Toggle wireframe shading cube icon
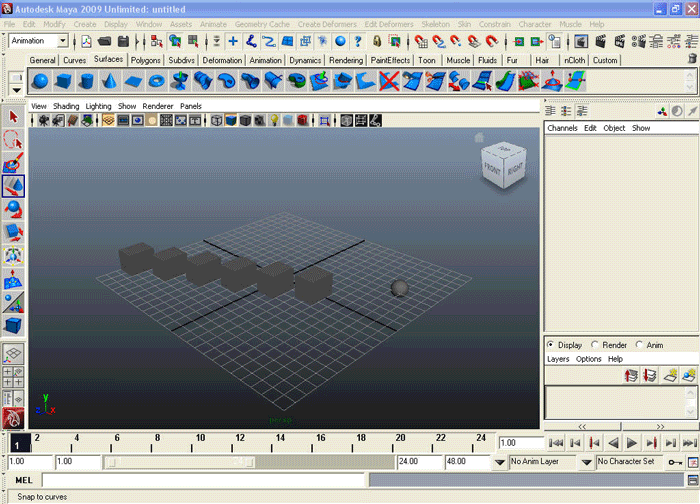The width and height of the screenshot is (700, 504). click(217, 120)
